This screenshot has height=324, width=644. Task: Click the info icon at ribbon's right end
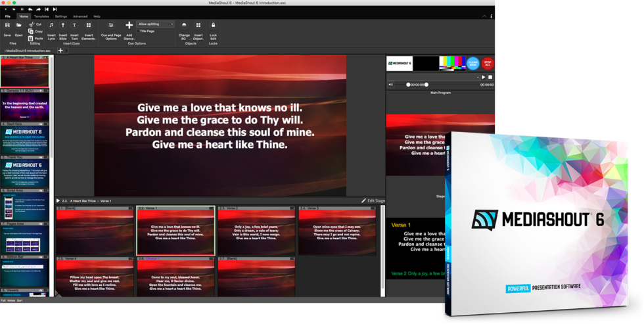pos(492,16)
